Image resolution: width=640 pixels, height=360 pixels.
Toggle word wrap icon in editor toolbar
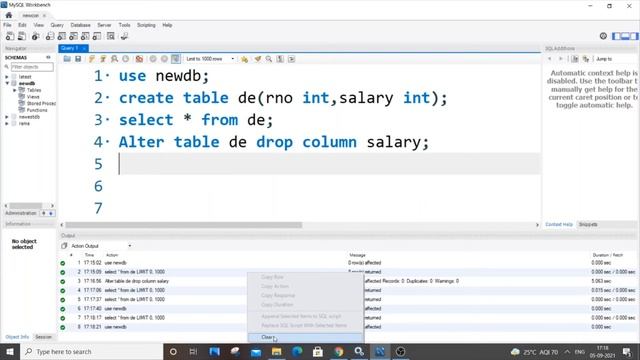[x=291, y=59]
